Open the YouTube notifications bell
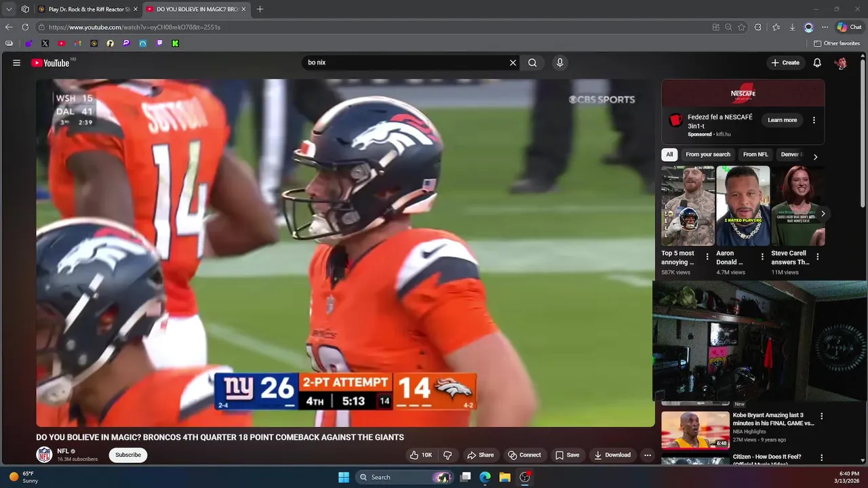Image resolution: width=868 pixels, height=488 pixels. tap(817, 62)
